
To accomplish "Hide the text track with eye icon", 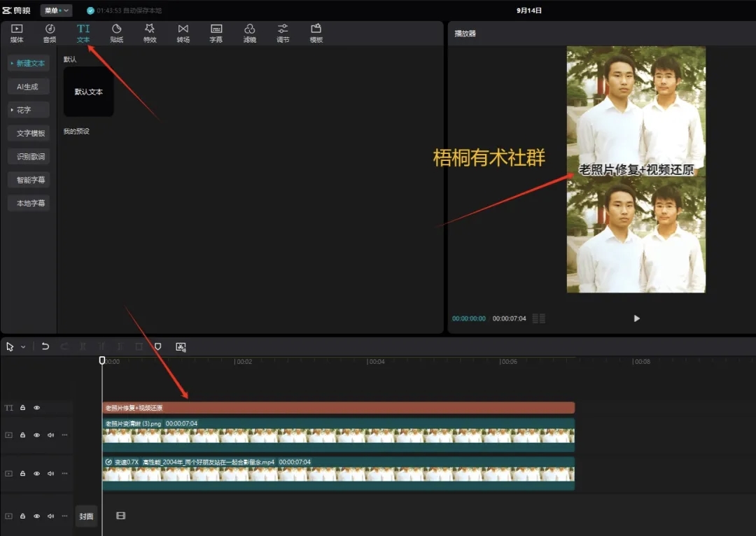I will [x=36, y=408].
